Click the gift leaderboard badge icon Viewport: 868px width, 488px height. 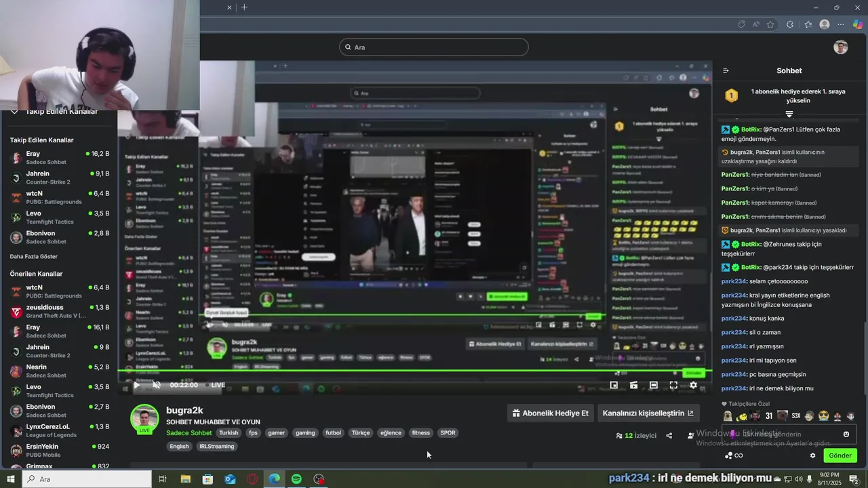731,96
